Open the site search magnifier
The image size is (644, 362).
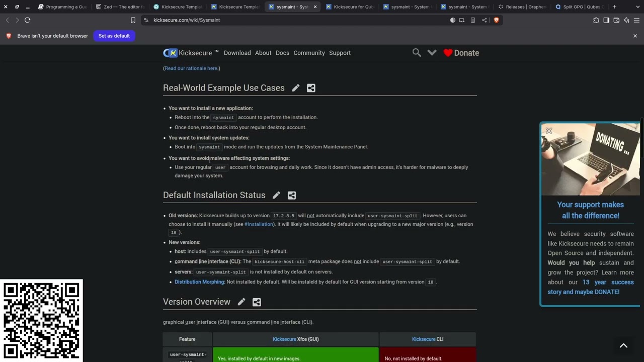pyautogui.click(x=417, y=52)
